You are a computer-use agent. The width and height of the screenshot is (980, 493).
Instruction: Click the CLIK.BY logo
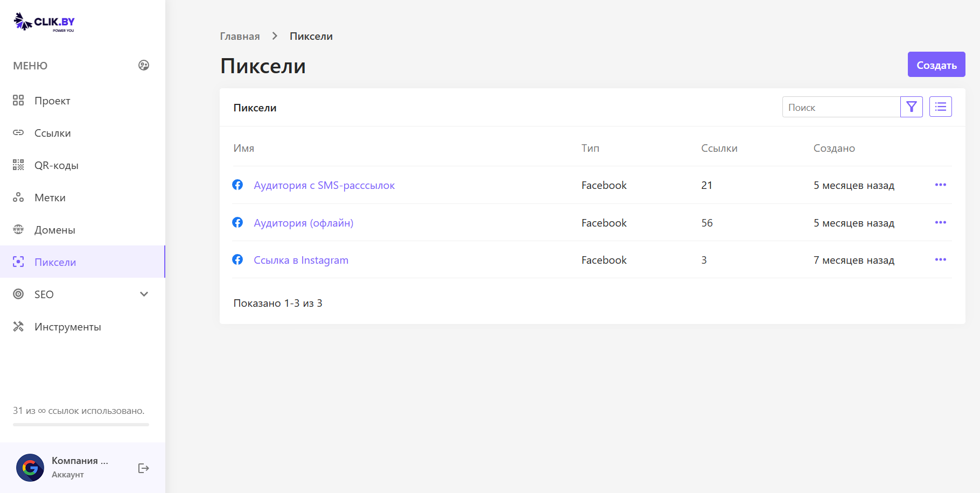(x=44, y=22)
